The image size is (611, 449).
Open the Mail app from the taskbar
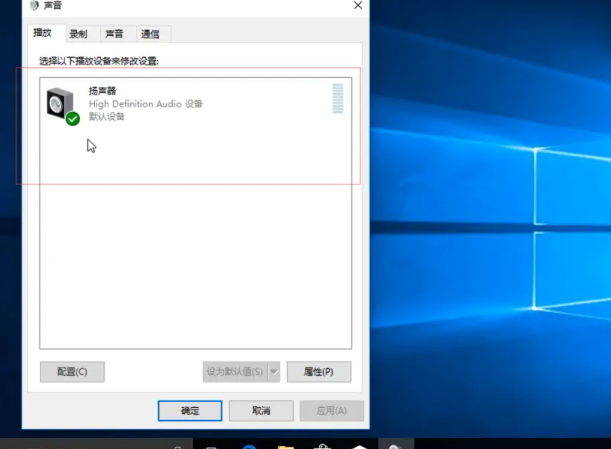pos(359,444)
